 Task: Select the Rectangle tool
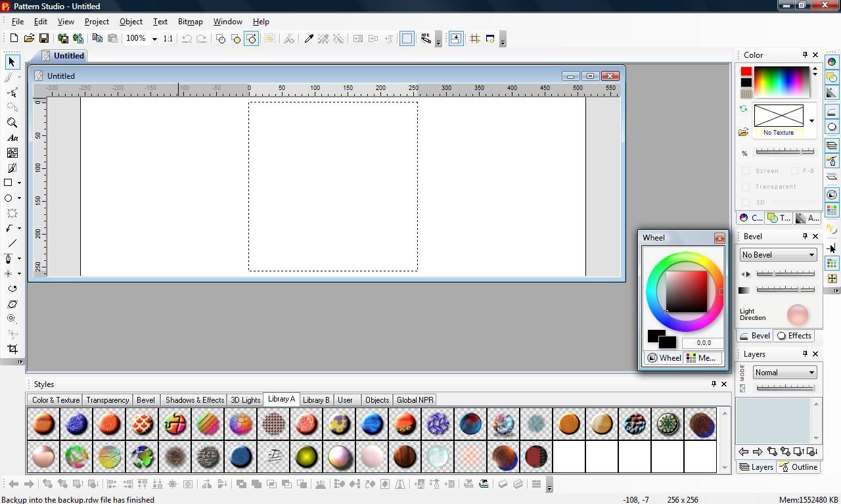tap(9, 183)
